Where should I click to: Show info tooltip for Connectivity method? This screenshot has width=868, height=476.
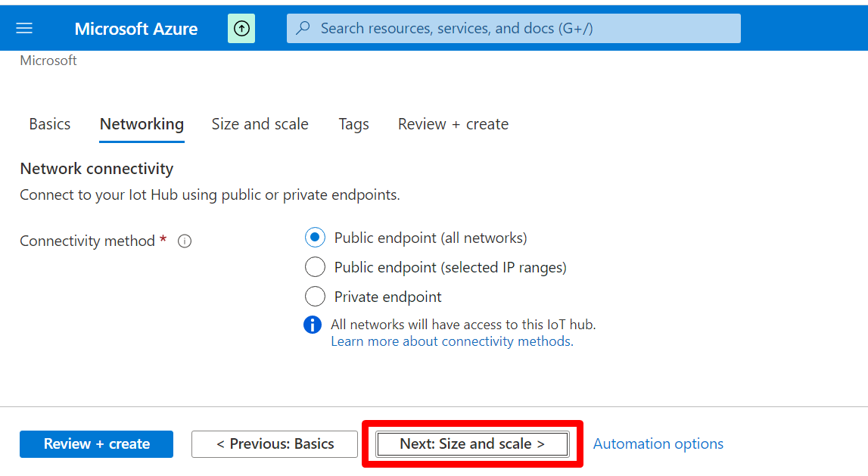pos(185,241)
